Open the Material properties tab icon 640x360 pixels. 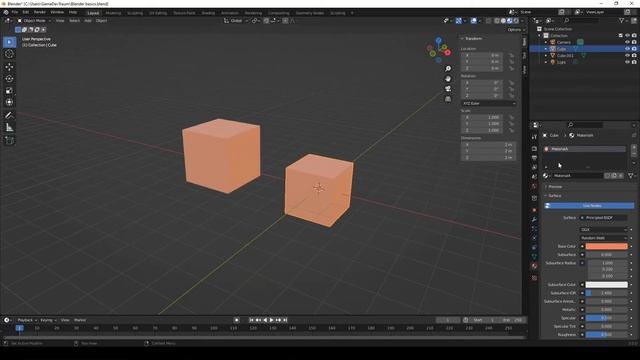click(534, 266)
